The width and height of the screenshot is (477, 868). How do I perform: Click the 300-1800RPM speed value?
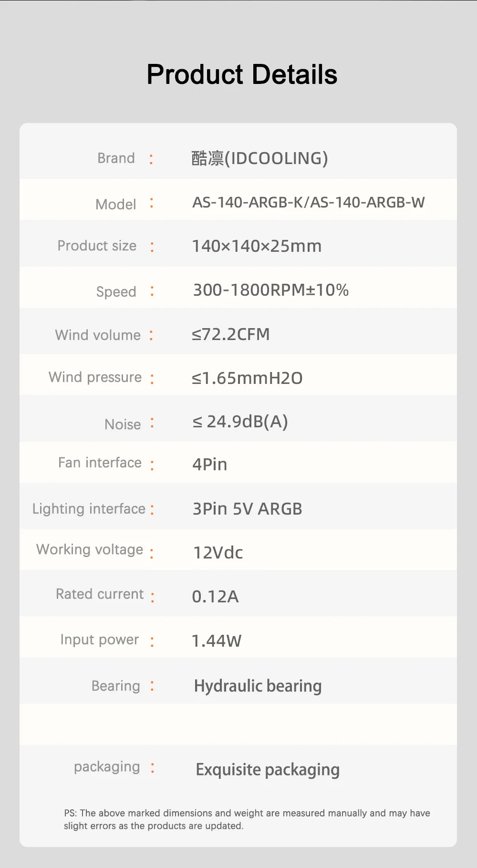coord(270,290)
